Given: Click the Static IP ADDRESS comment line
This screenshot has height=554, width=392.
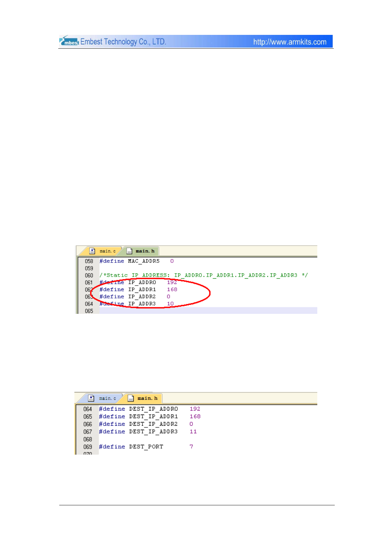Looking at the screenshot, I should click(x=204, y=275).
